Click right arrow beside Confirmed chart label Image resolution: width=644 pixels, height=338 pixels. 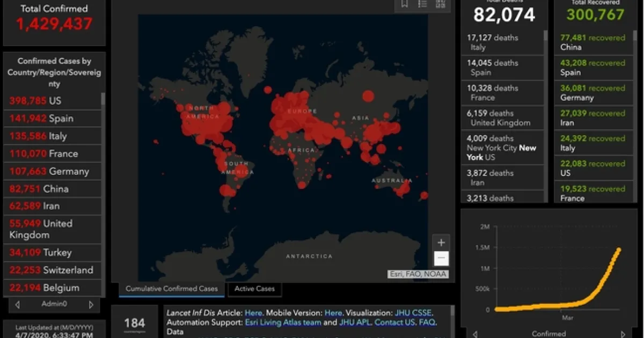[x=623, y=334]
